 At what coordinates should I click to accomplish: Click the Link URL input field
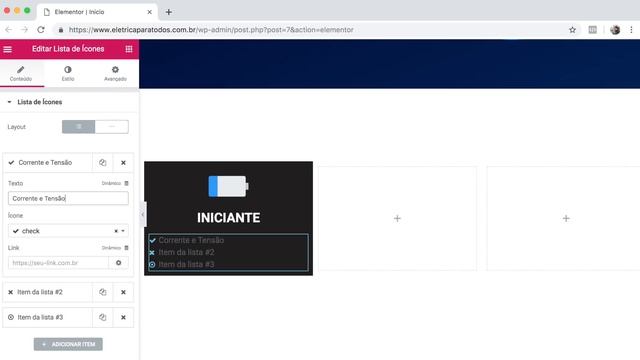click(58, 263)
